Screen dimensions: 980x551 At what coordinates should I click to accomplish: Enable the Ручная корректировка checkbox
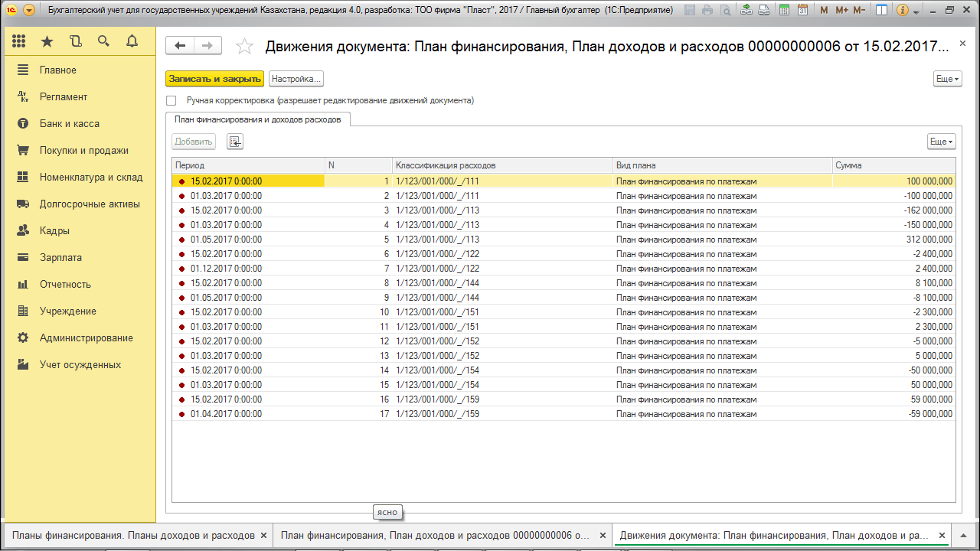click(171, 100)
